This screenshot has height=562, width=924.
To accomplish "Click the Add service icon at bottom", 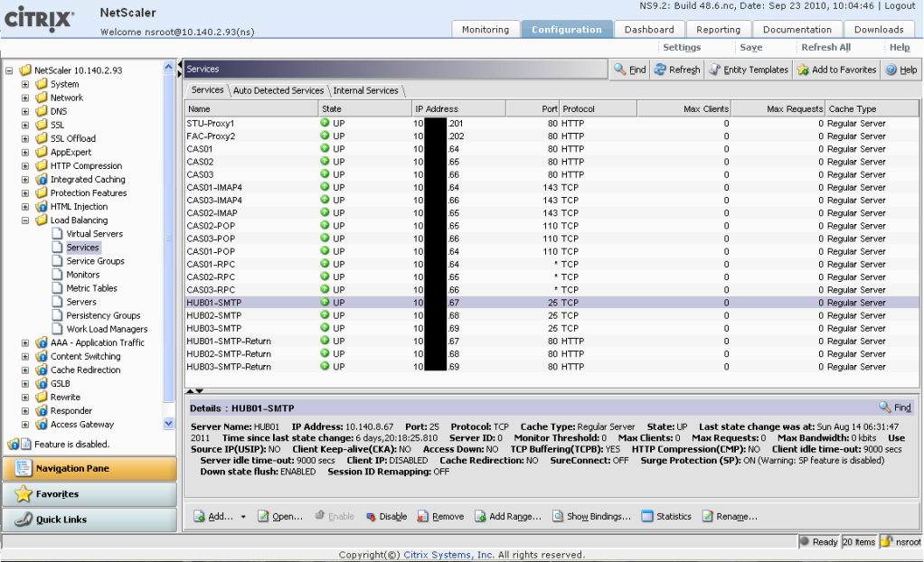I will (x=199, y=516).
